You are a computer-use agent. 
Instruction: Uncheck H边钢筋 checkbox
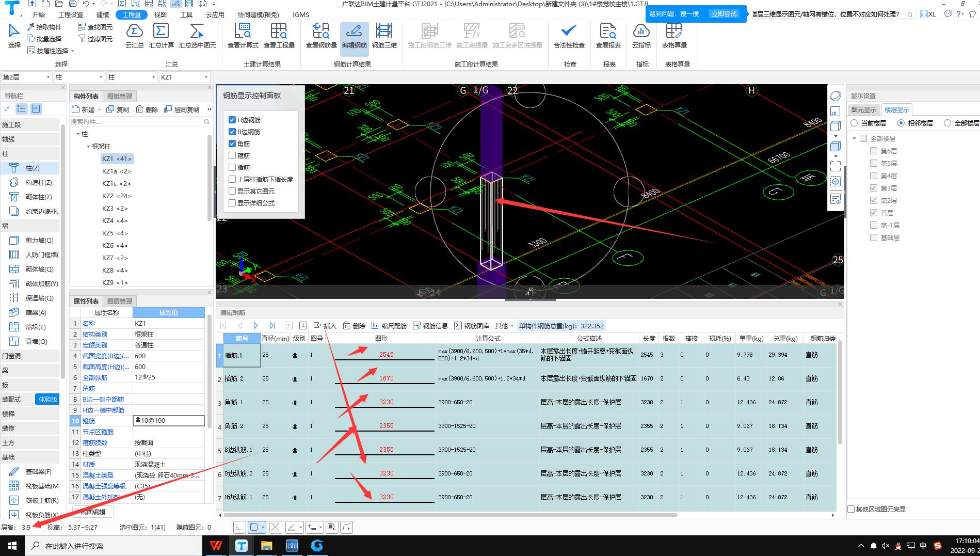click(232, 120)
